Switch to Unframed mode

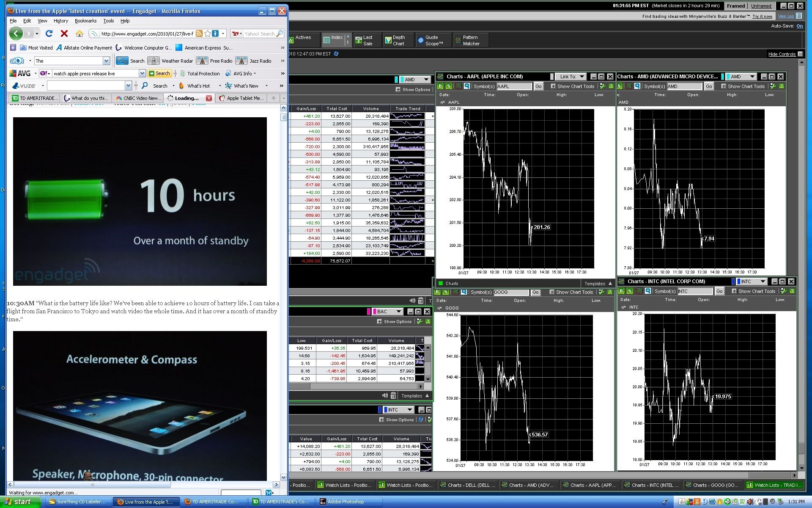tap(761, 6)
